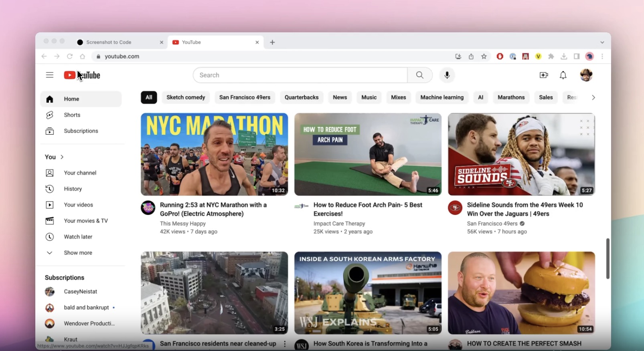The image size is (644, 351).
Task: Open Subscriptions in the sidebar
Action: click(81, 131)
